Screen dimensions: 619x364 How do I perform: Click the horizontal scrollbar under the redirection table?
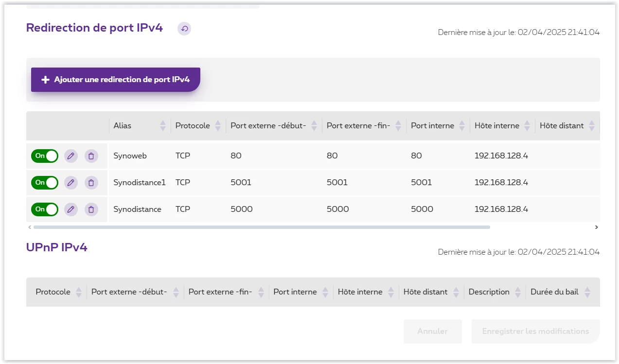click(x=262, y=227)
